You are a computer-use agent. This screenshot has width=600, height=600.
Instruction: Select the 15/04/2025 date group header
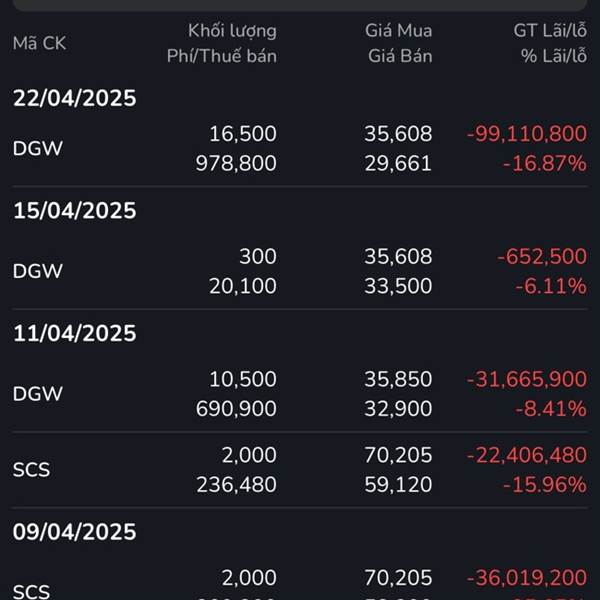(74, 211)
